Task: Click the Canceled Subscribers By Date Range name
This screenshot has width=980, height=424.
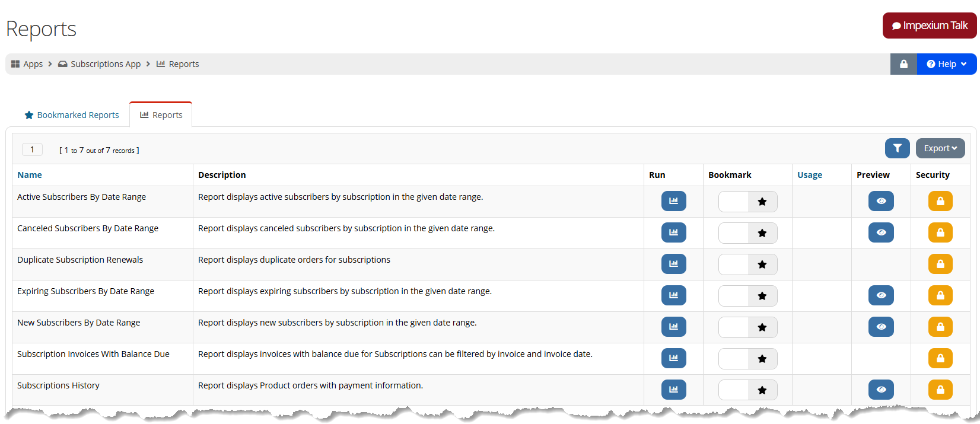Action: coord(88,228)
